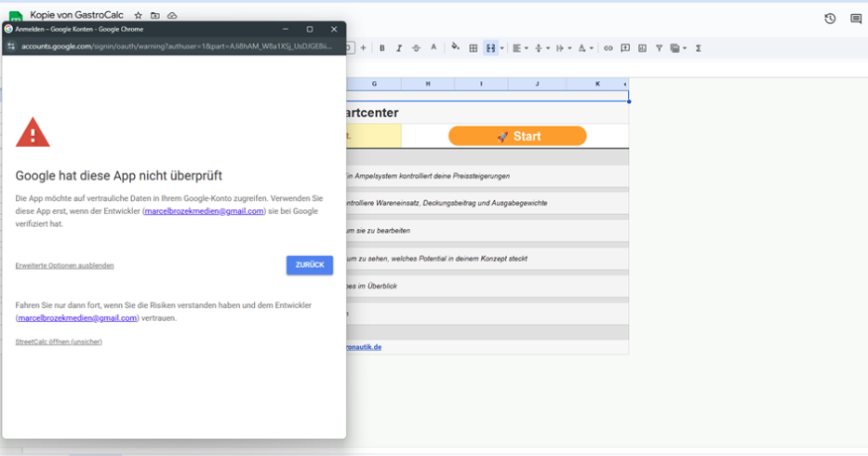Screen dimensions: 868x456
Task: Select column G header
Action: point(374,84)
